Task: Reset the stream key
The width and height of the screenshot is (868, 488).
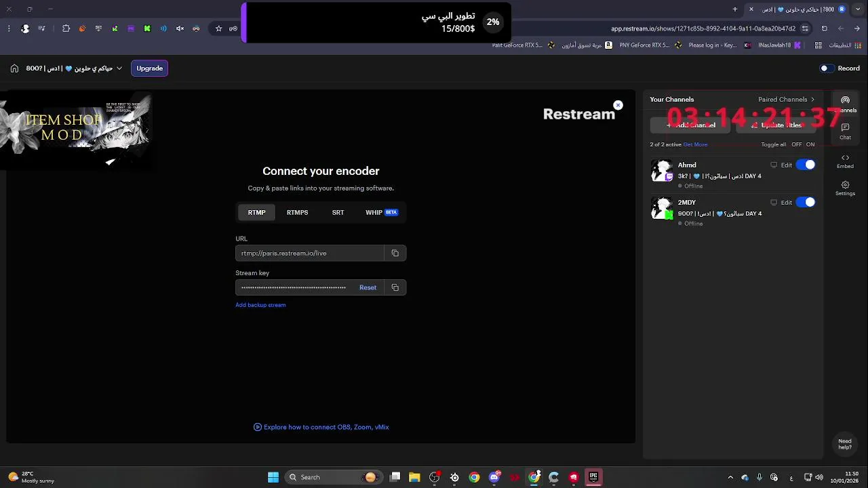Action: tap(368, 287)
